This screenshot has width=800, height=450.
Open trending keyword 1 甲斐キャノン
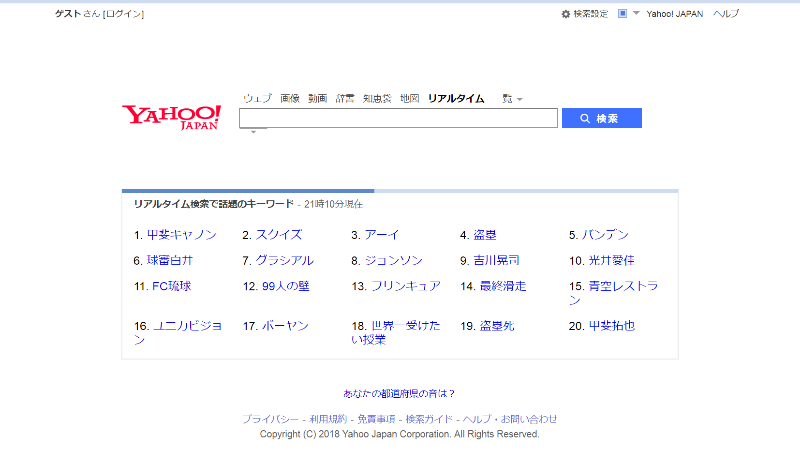(x=182, y=235)
